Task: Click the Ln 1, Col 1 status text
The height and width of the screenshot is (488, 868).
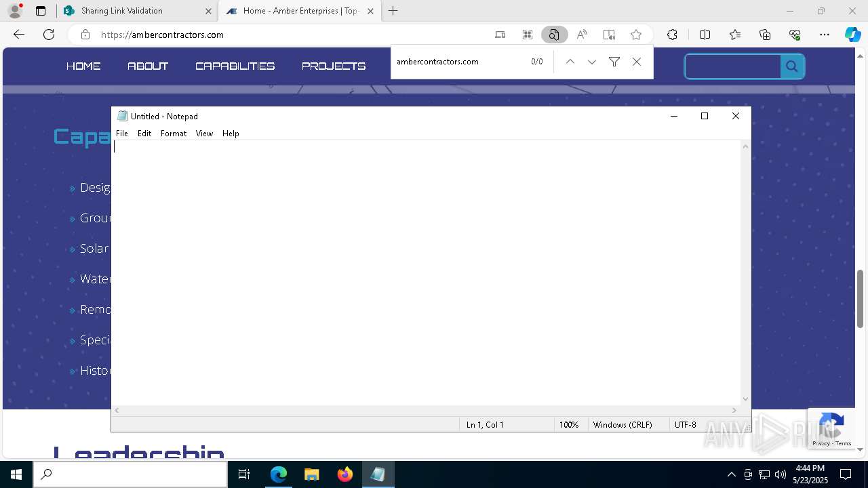Action: click(x=485, y=425)
